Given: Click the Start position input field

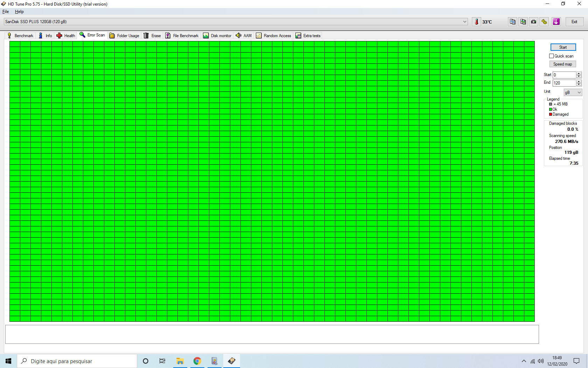Looking at the screenshot, I should [x=564, y=75].
